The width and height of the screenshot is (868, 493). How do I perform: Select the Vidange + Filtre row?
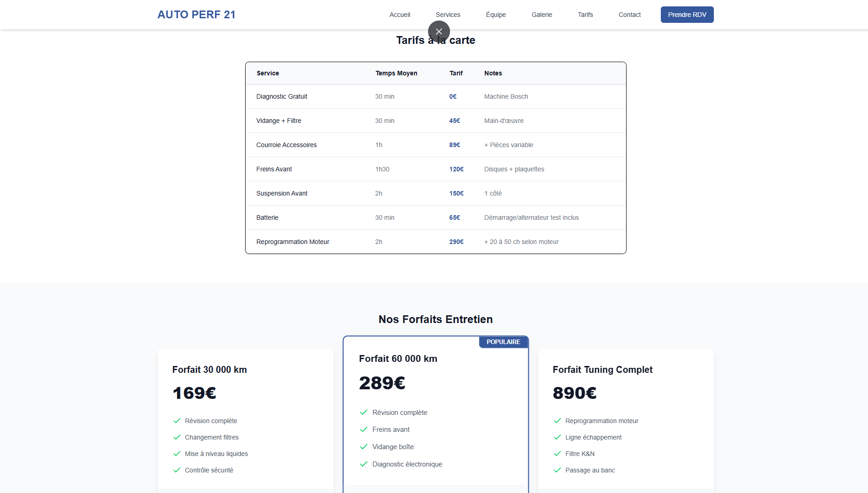(x=435, y=121)
